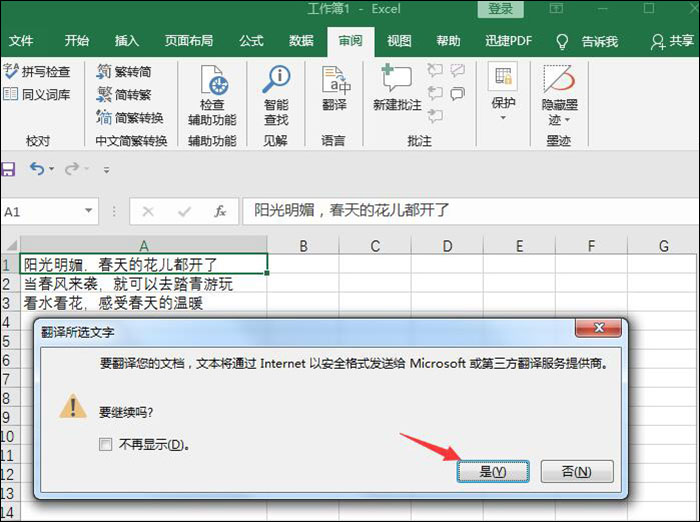Save the workbook from quick access toolbar

tap(8, 169)
